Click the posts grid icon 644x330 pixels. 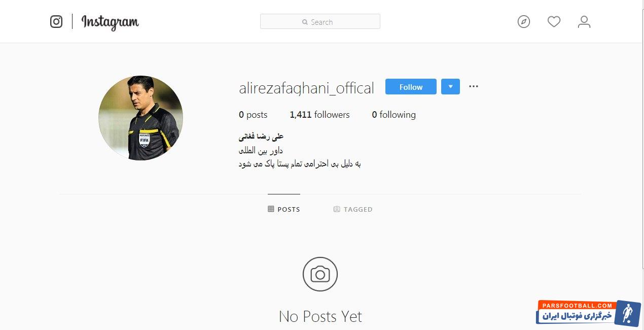(271, 209)
